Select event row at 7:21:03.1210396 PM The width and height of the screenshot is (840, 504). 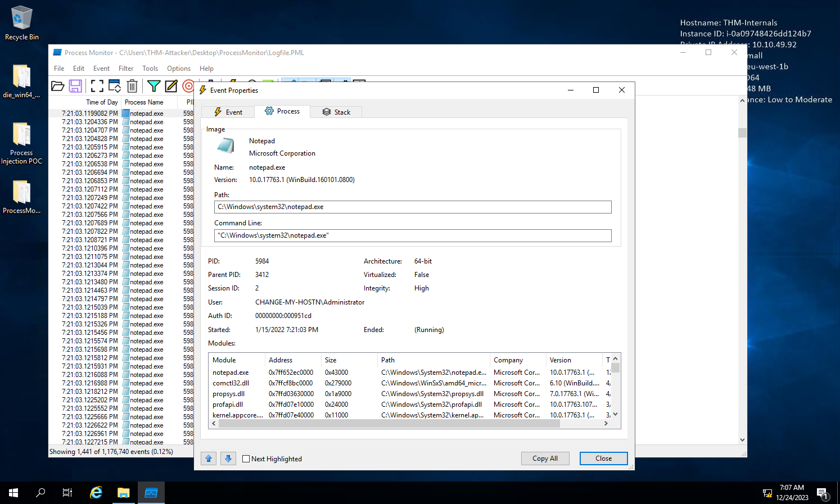(121, 248)
